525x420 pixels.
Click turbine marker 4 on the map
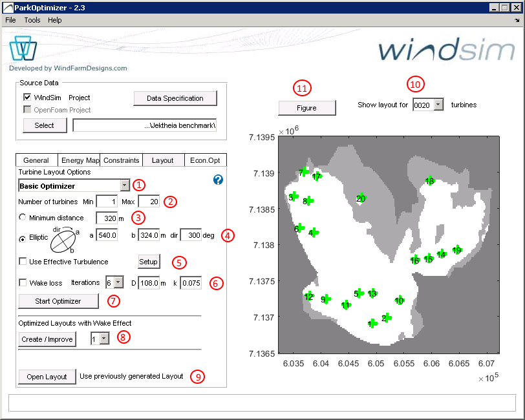pyautogui.click(x=314, y=232)
